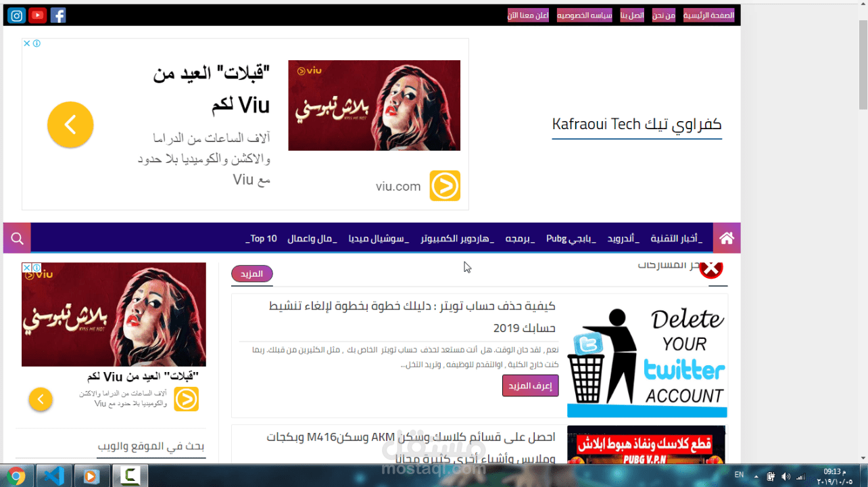
Task: Click the Viu logo in sidebar ad
Action: point(187,399)
